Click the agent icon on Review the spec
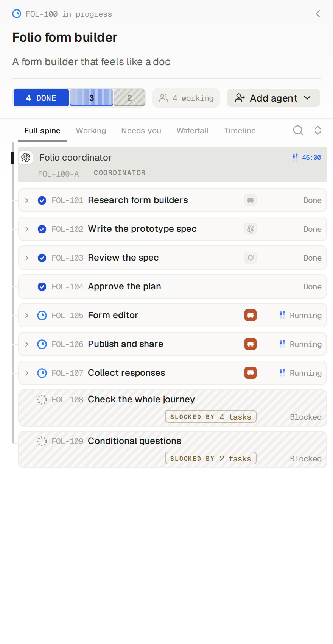This screenshot has height=644, width=333. tap(251, 258)
